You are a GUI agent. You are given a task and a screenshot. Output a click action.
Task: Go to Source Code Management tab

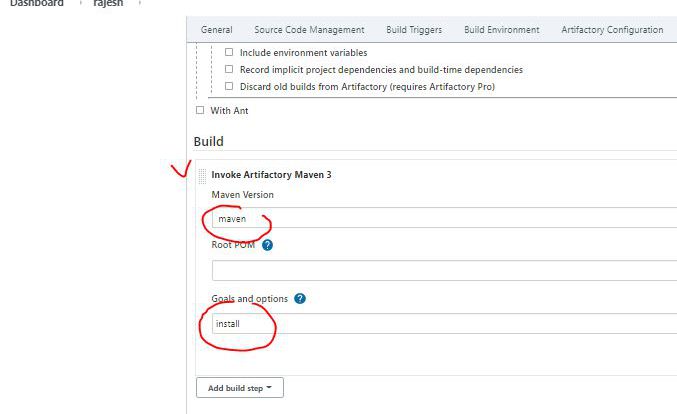[309, 30]
